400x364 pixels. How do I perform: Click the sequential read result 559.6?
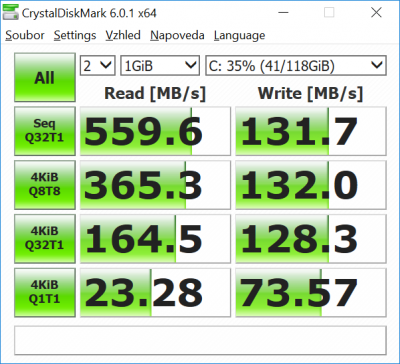click(155, 131)
